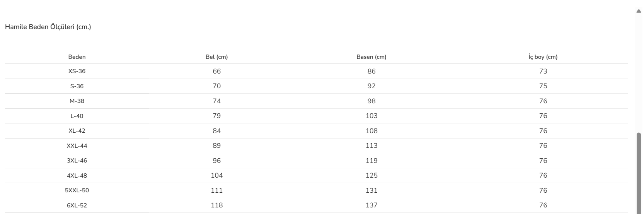Select the 6XL-52 size label
The width and height of the screenshot is (644, 214).
click(77, 205)
